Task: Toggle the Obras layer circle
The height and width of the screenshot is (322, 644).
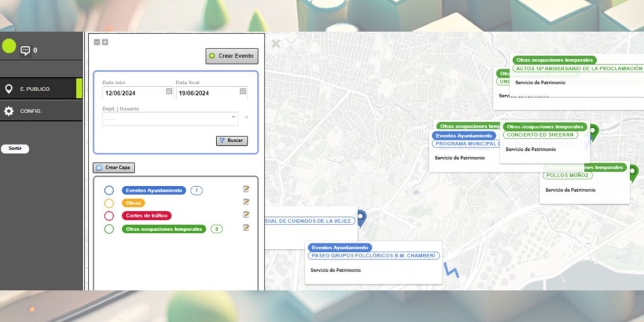Action: (x=109, y=203)
